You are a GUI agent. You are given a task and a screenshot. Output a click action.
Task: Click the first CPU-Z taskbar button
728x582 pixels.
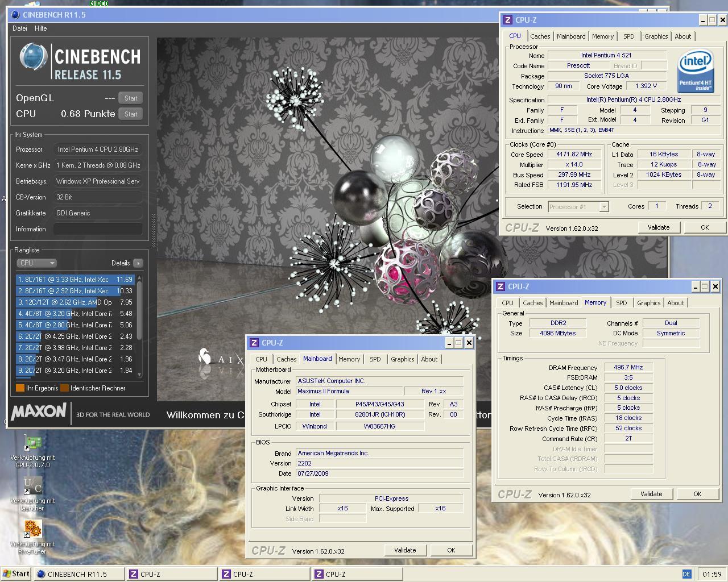coord(172,574)
